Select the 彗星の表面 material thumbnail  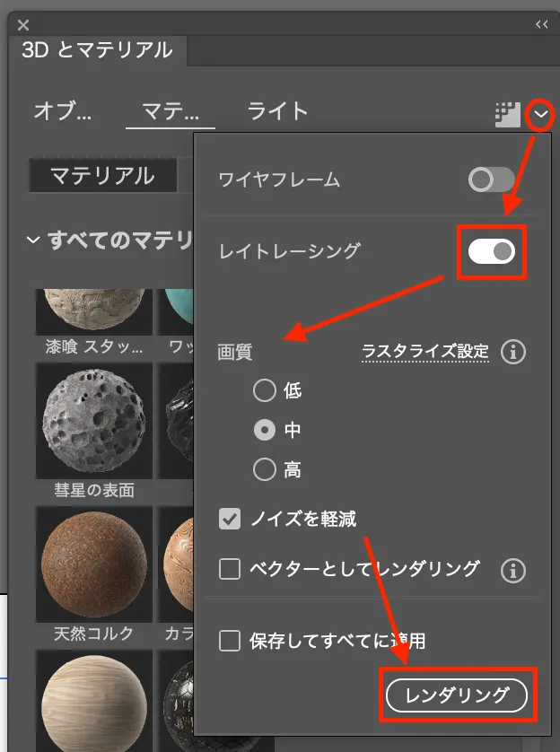click(94, 421)
